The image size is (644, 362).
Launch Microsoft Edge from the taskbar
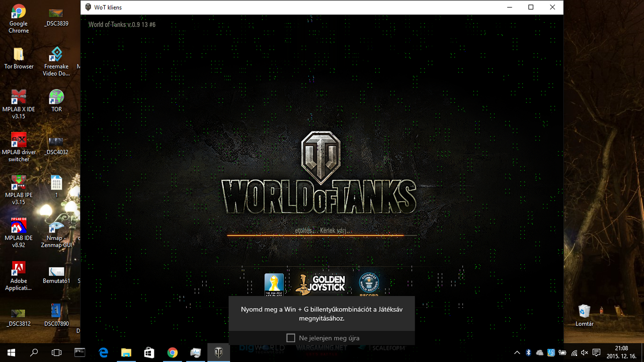coord(103,352)
